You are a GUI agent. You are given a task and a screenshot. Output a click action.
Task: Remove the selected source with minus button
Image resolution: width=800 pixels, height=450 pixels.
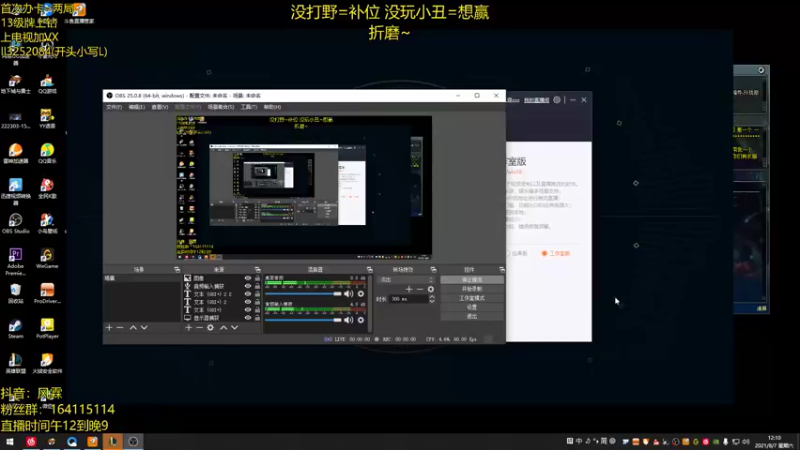click(199, 328)
